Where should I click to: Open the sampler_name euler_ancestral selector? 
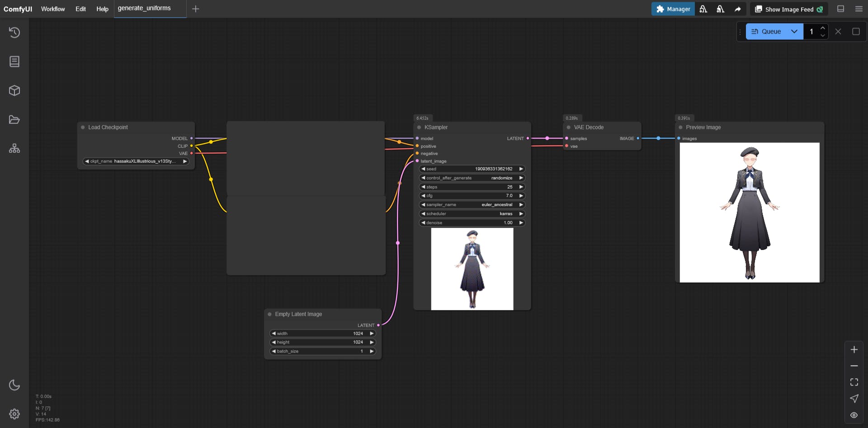pyautogui.click(x=472, y=205)
